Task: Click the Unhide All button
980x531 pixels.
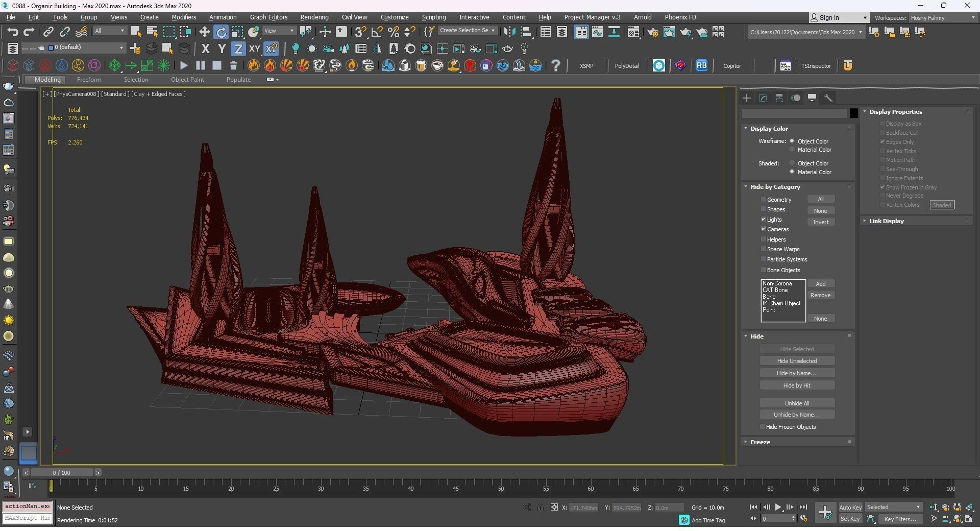Action: coord(797,403)
